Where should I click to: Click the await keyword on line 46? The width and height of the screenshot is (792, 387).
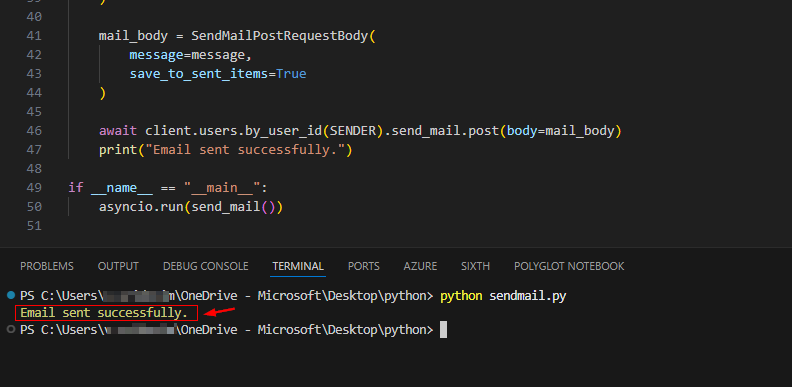point(118,131)
